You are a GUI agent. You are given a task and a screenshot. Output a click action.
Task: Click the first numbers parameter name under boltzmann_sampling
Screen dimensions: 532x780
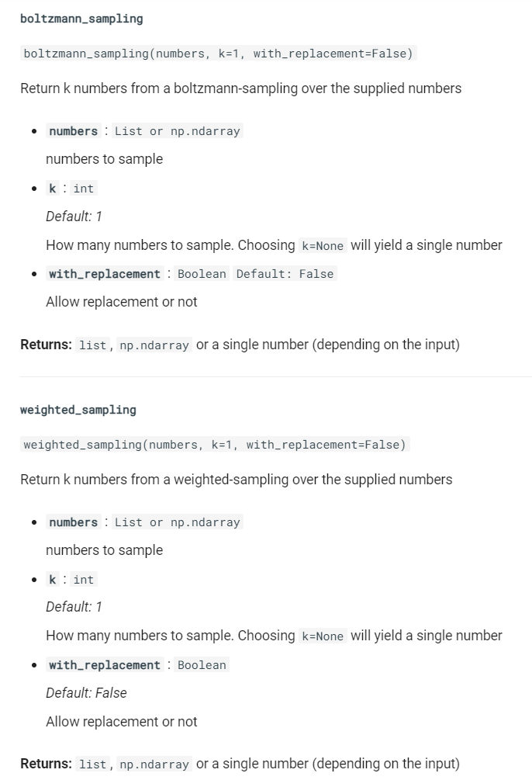[x=74, y=131]
